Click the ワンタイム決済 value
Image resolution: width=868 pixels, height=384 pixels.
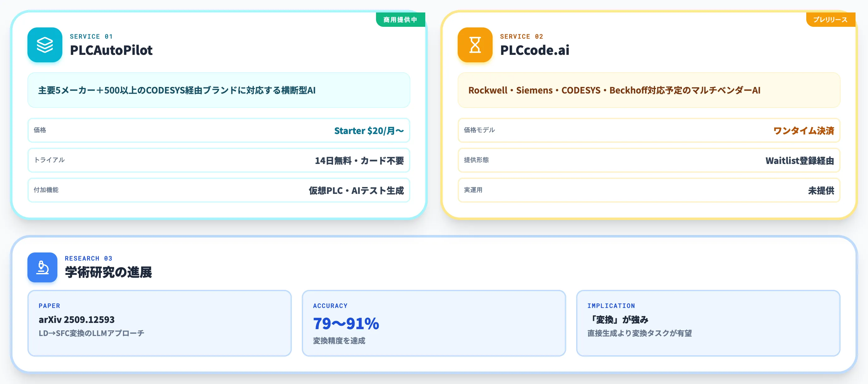tap(804, 131)
